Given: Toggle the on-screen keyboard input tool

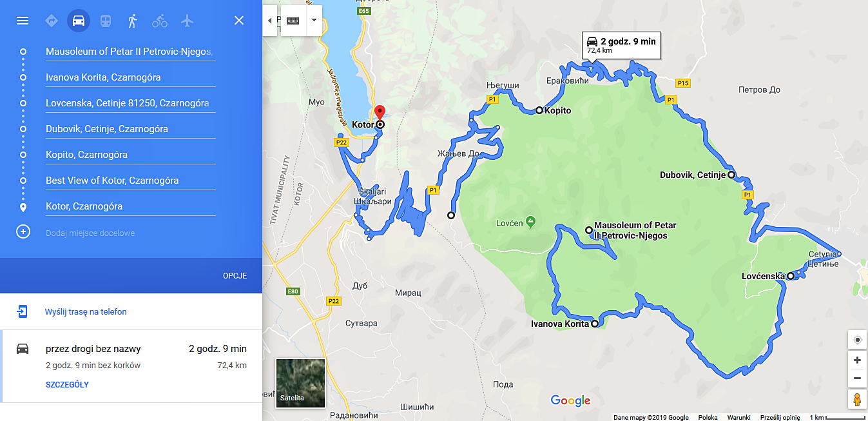Looking at the screenshot, I should (293, 20).
